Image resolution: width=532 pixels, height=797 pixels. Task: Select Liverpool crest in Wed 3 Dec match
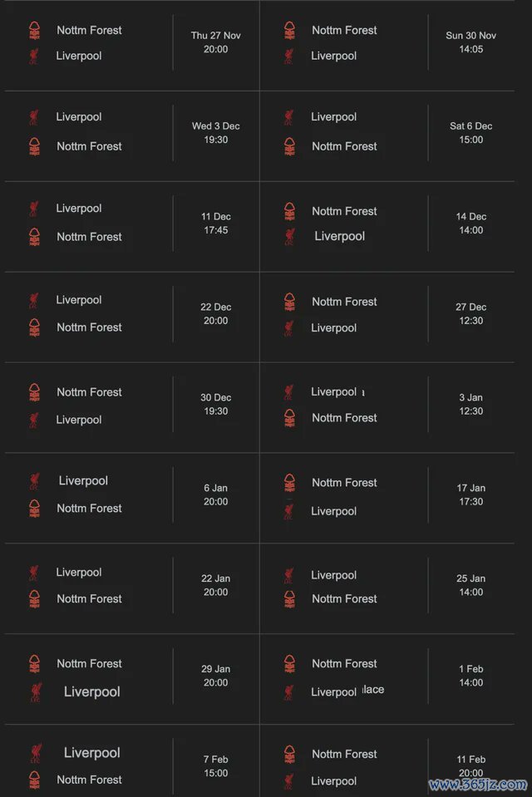point(34,117)
